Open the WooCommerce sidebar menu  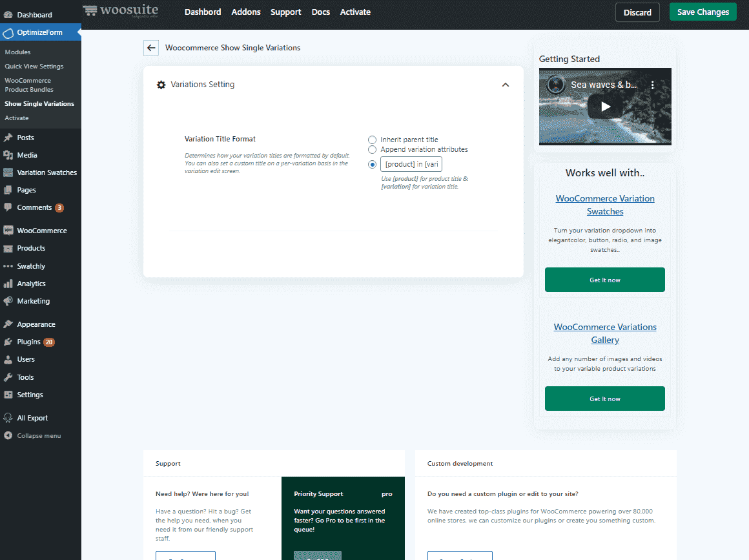41,231
